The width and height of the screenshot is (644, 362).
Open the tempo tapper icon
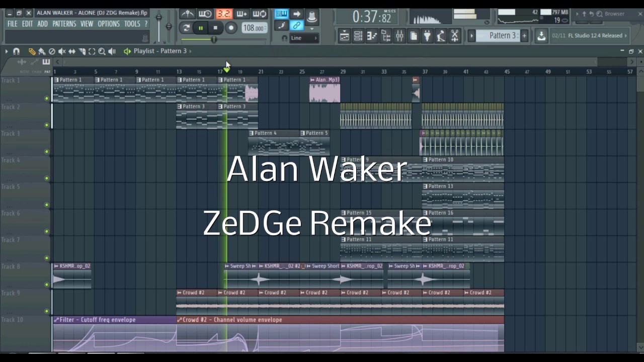point(441,36)
